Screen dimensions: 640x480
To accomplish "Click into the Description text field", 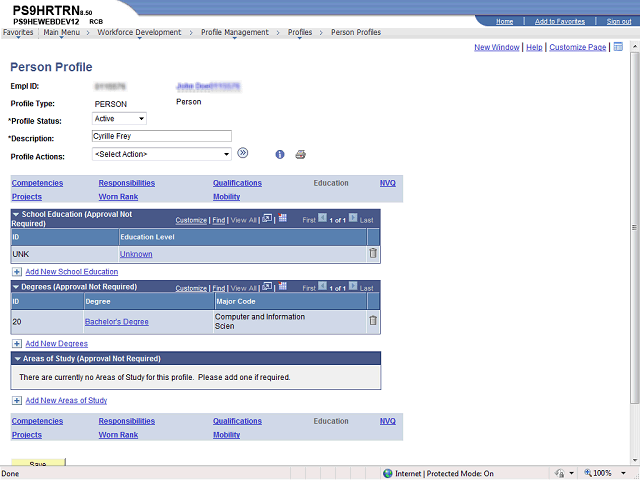I will click(x=162, y=136).
